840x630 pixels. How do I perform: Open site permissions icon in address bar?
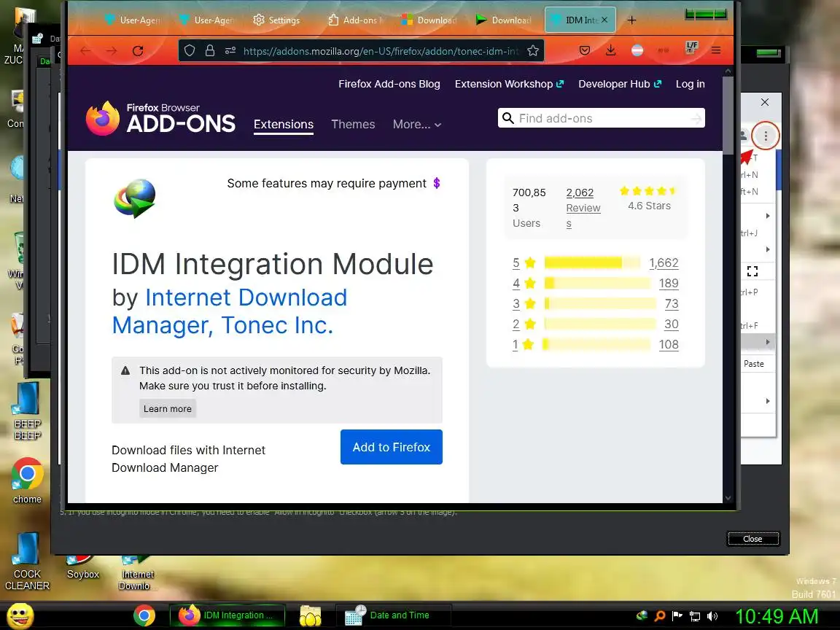tap(230, 51)
